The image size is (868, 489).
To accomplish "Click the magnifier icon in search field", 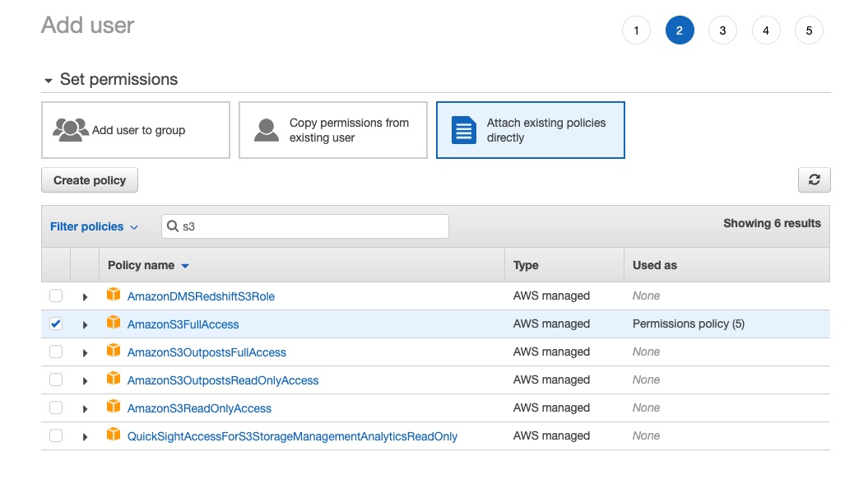I will coord(173,226).
